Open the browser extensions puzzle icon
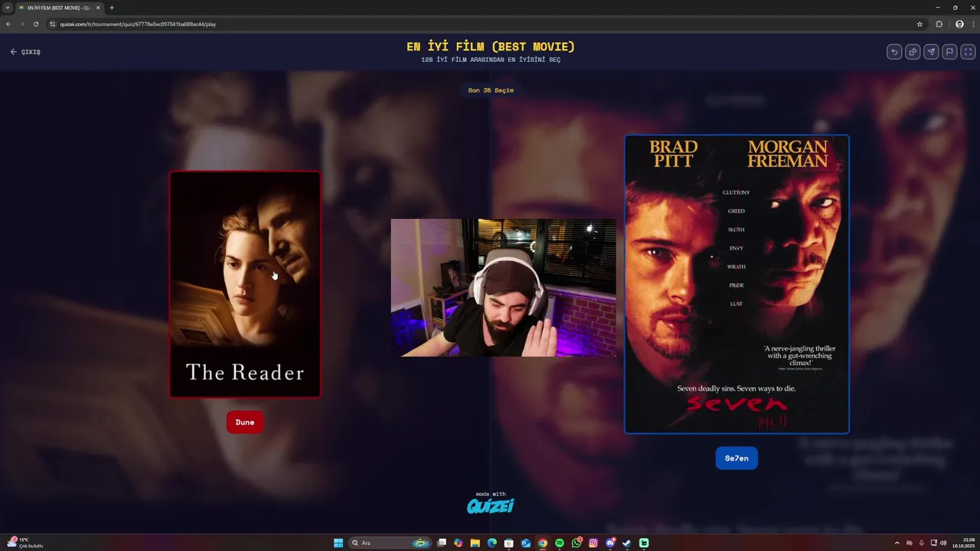 pyautogui.click(x=939, y=24)
